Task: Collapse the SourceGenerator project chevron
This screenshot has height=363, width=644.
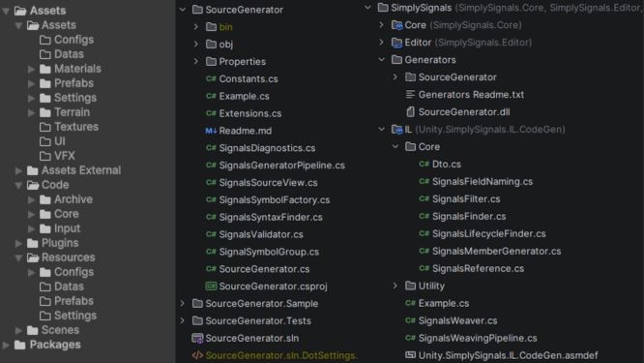Action: pyautogui.click(x=183, y=10)
